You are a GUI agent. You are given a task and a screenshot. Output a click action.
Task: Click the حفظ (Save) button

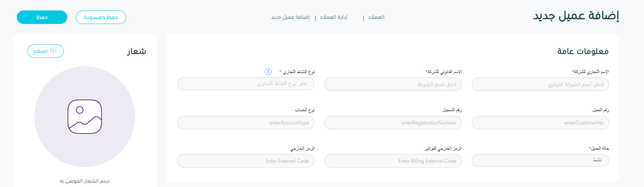point(42,17)
